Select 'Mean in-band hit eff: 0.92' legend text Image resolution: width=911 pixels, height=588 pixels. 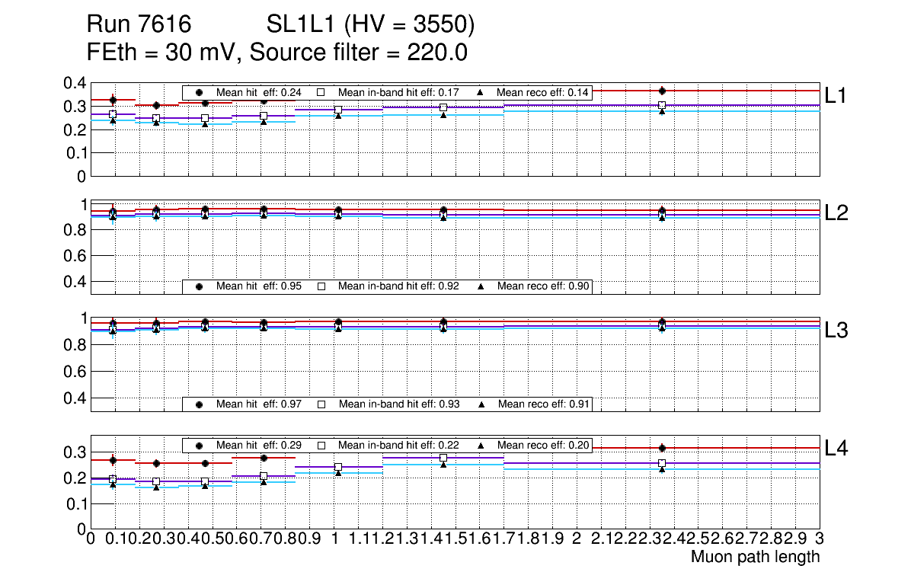pyautogui.click(x=398, y=286)
